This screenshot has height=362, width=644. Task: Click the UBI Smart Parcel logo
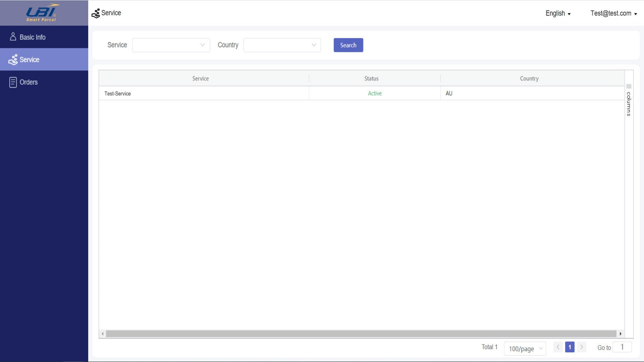pos(43,13)
